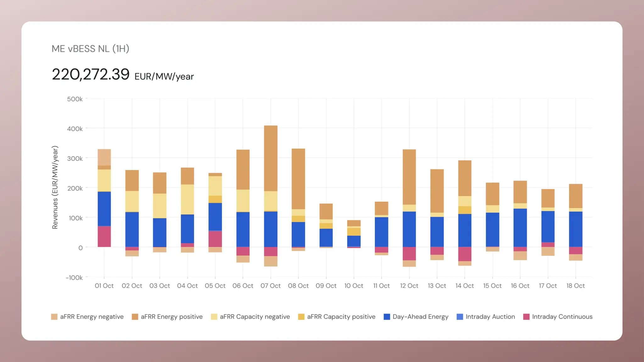Select the 12 Oct Day-Ahead Energy segment

pos(409,229)
